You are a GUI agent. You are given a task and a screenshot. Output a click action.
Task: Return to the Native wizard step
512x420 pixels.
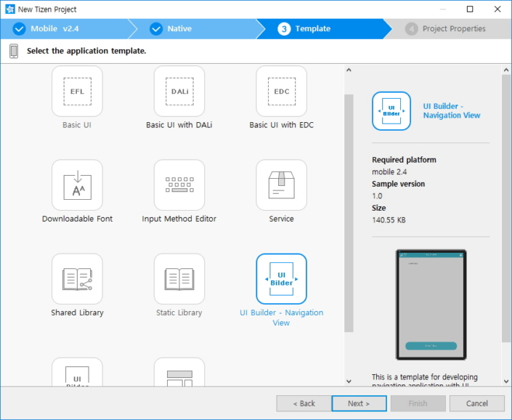click(179, 29)
